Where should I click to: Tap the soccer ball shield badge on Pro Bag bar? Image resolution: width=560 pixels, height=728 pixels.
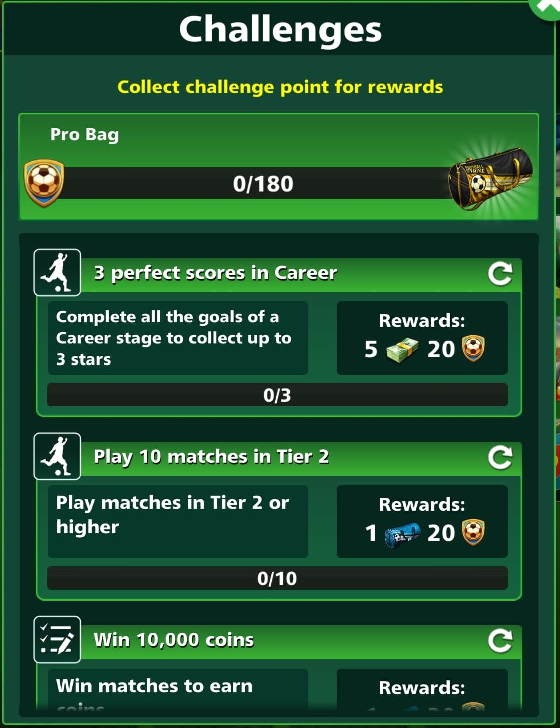point(44,183)
